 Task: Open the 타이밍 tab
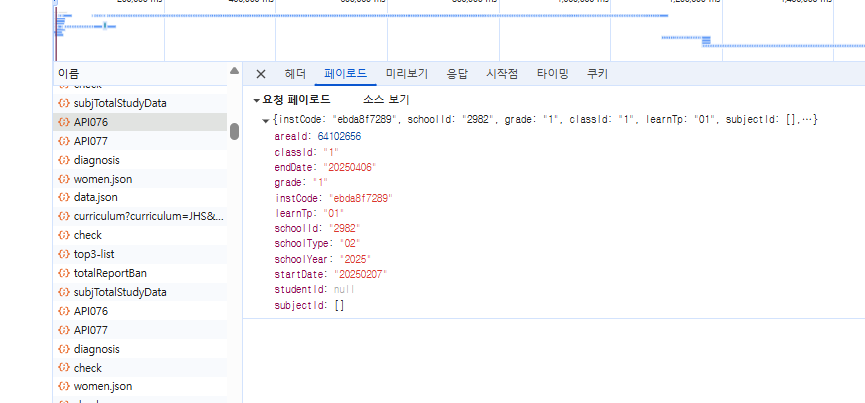552,74
